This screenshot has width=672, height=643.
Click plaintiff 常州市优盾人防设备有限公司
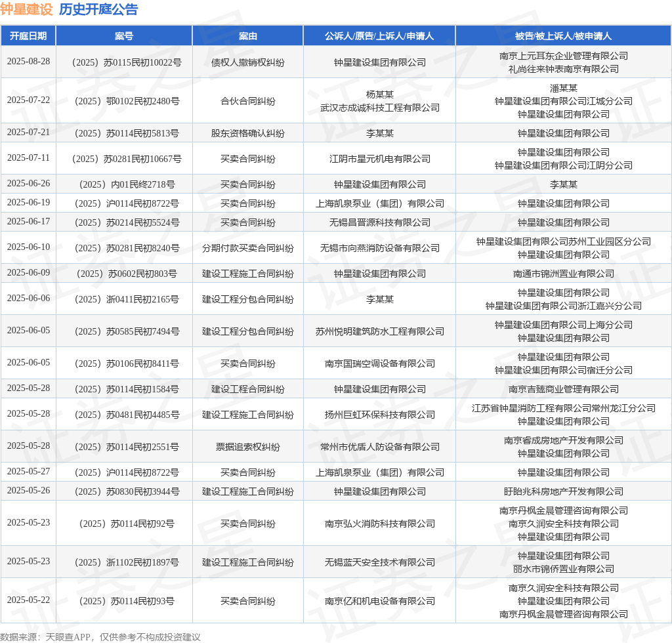click(379, 447)
